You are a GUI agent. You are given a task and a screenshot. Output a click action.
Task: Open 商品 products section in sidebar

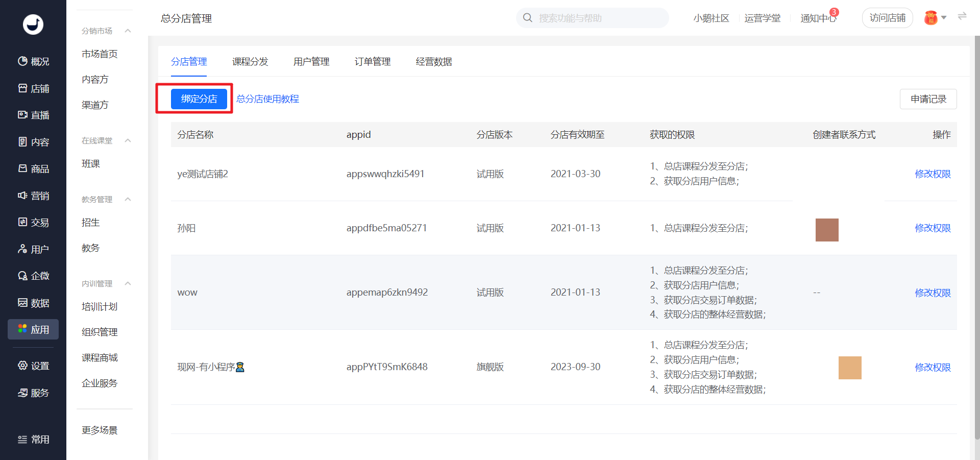[x=33, y=168]
